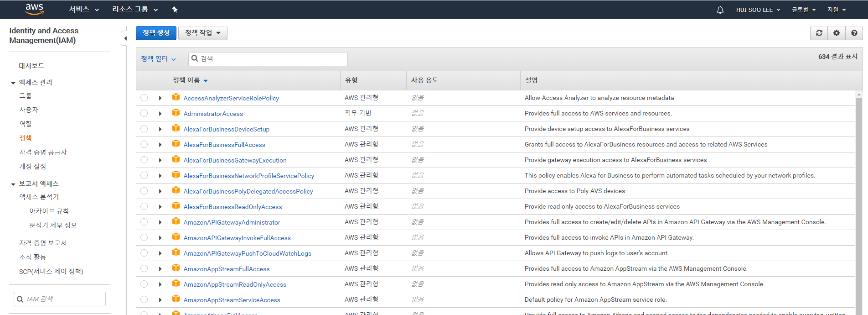Screen dimensions: 868x315
Task: Expand the AmazonAPIGatewayAdministrator row details
Action: (160, 222)
